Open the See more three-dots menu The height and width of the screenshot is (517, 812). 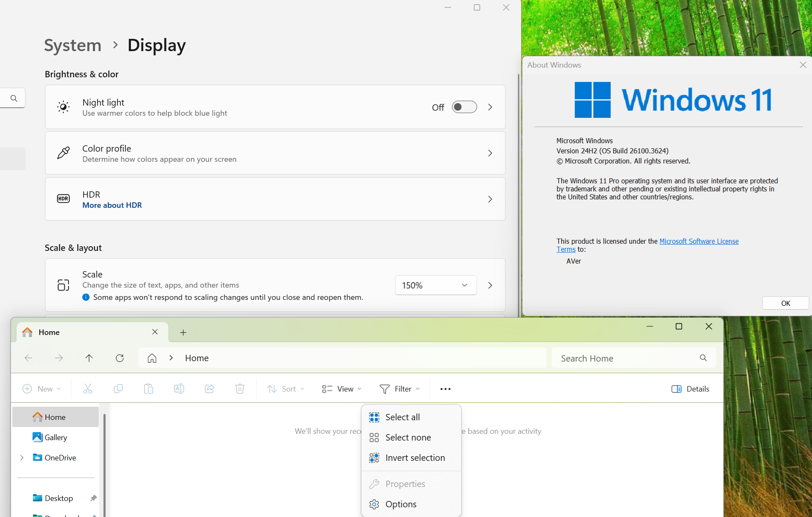(445, 389)
